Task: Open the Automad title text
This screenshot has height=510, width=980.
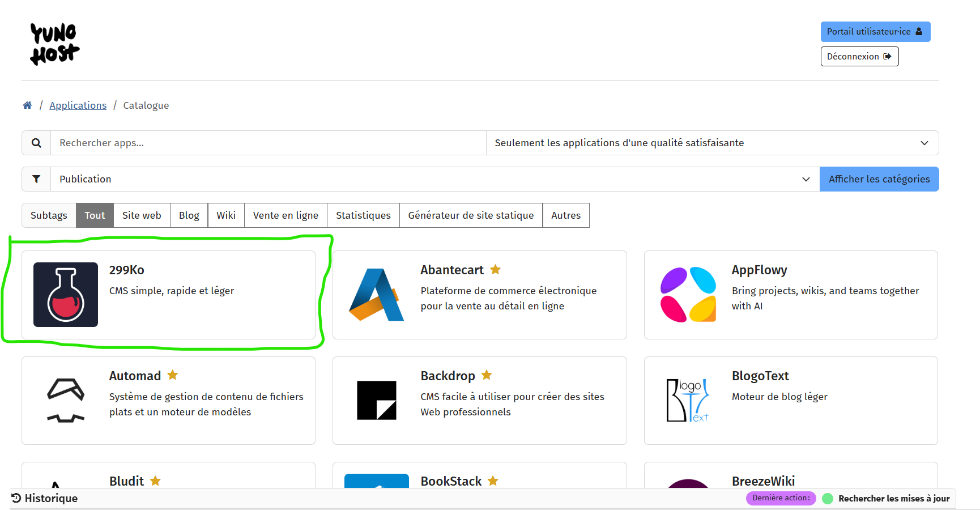Action: [135, 376]
